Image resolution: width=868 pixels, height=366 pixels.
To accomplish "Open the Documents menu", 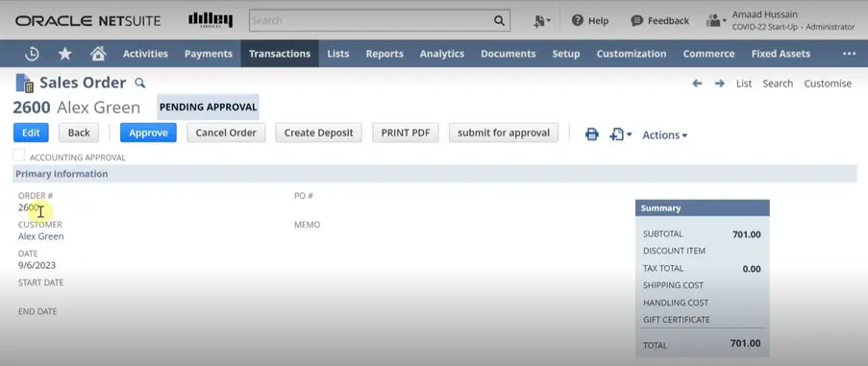I will click(x=508, y=54).
